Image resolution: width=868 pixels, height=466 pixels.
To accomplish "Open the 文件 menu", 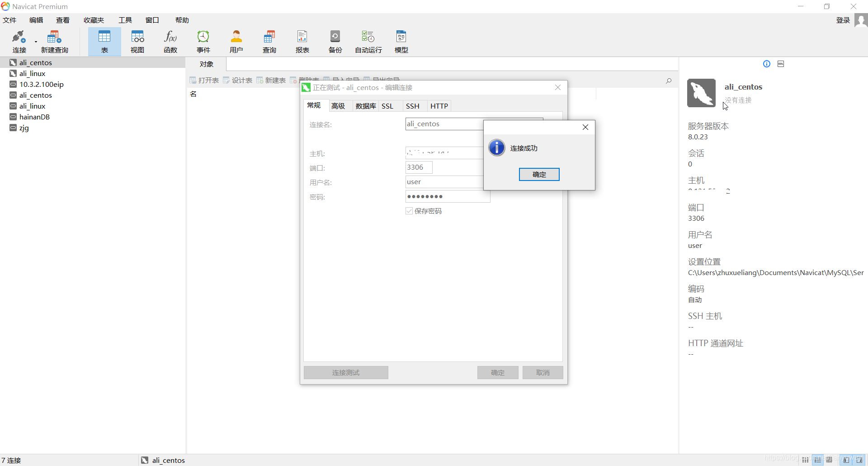I will point(9,20).
